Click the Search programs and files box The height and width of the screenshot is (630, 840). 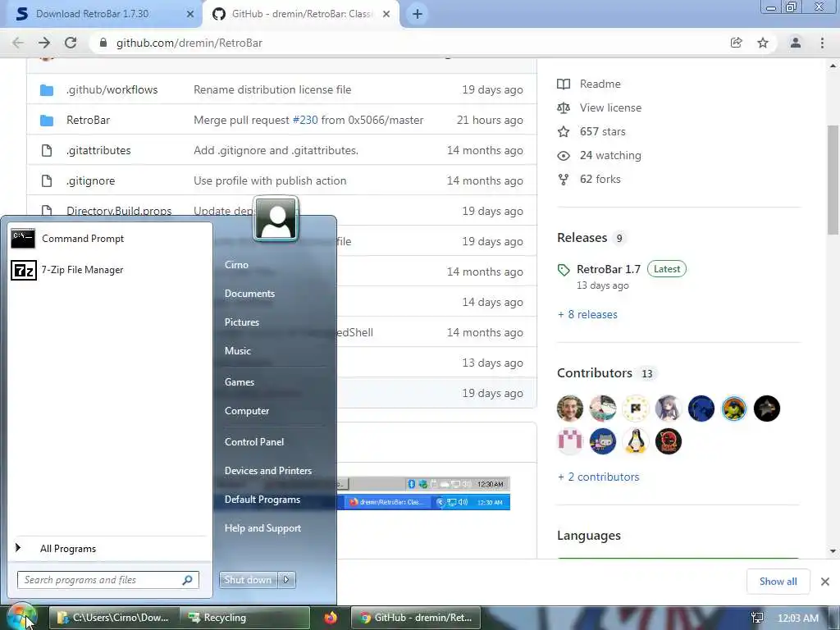click(x=107, y=580)
